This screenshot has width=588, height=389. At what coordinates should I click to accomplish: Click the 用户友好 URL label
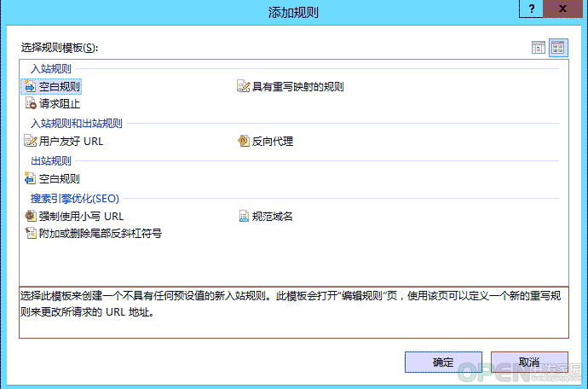click(x=71, y=141)
